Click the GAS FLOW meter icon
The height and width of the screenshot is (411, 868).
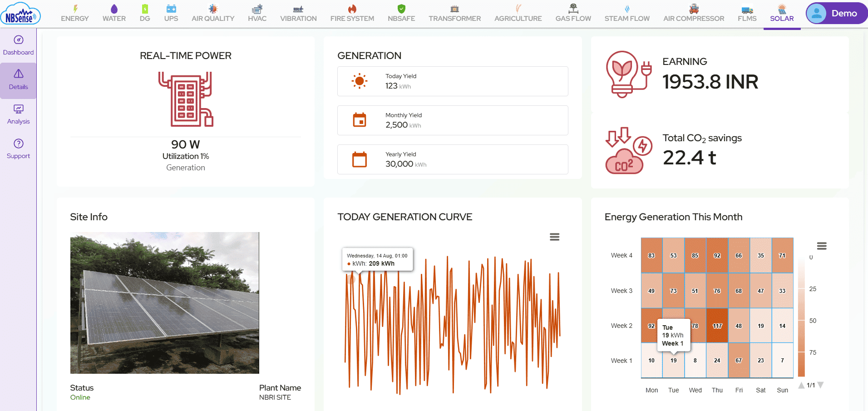pyautogui.click(x=573, y=9)
